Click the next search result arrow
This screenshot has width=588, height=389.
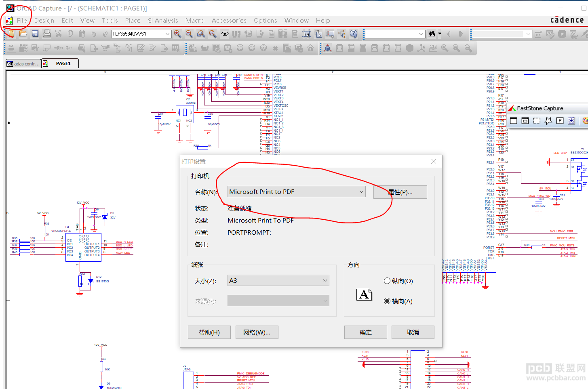click(x=461, y=34)
